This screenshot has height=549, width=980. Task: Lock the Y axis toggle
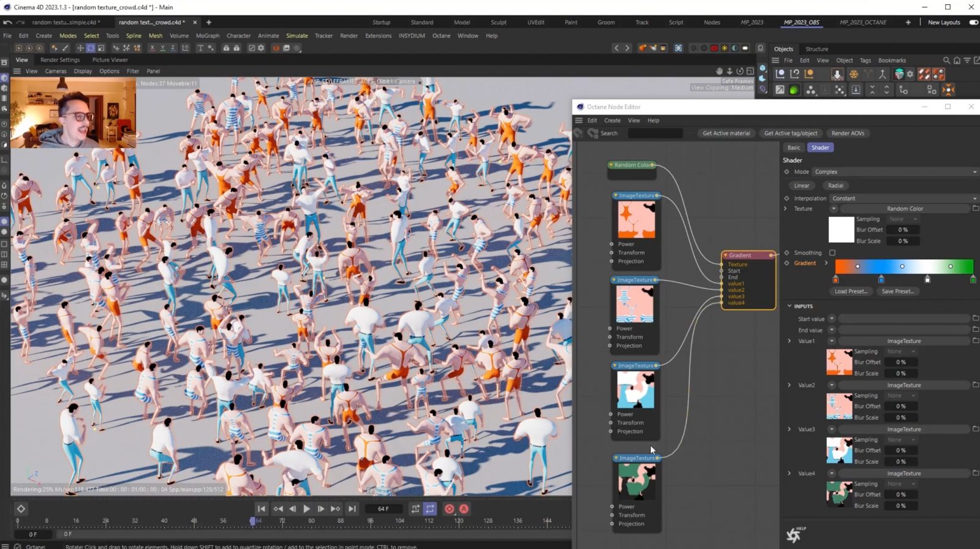pos(162,48)
